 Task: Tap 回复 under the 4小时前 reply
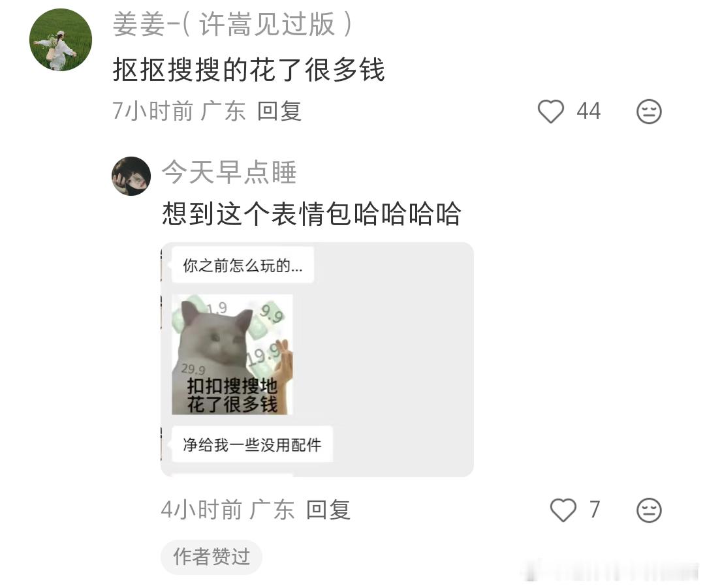328,510
